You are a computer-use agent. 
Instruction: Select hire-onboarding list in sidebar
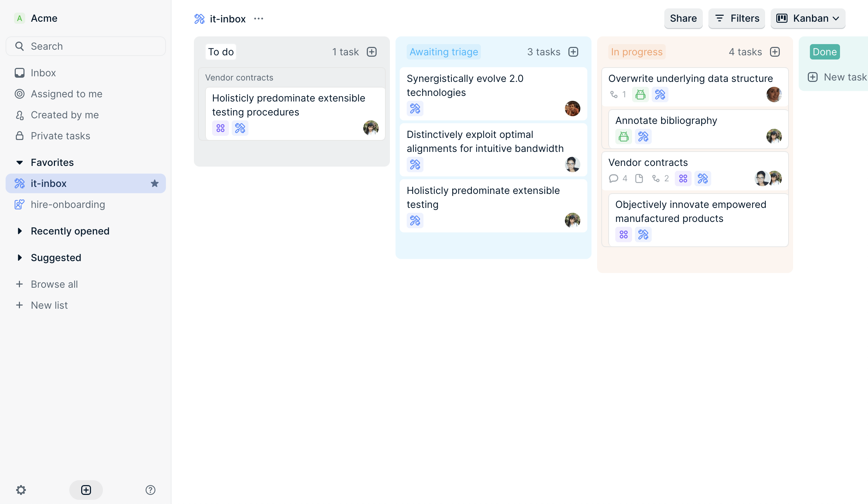coord(68,204)
